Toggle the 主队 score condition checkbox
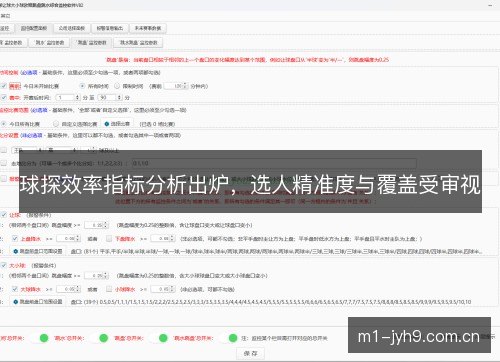This screenshot has height=362, width=500. (x=4, y=150)
